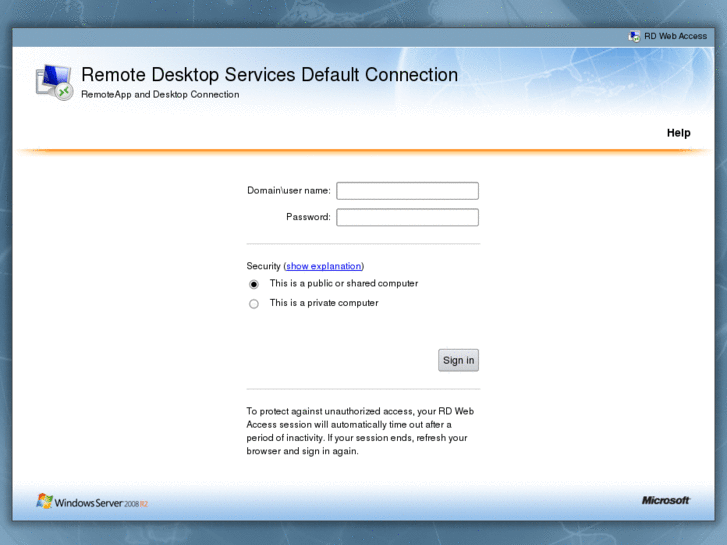Open the Help link

pos(678,133)
